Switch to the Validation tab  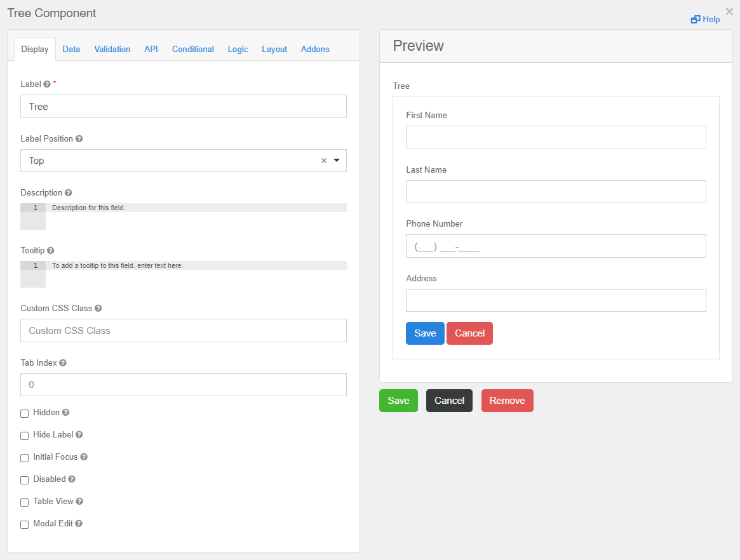(x=112, y=49)
